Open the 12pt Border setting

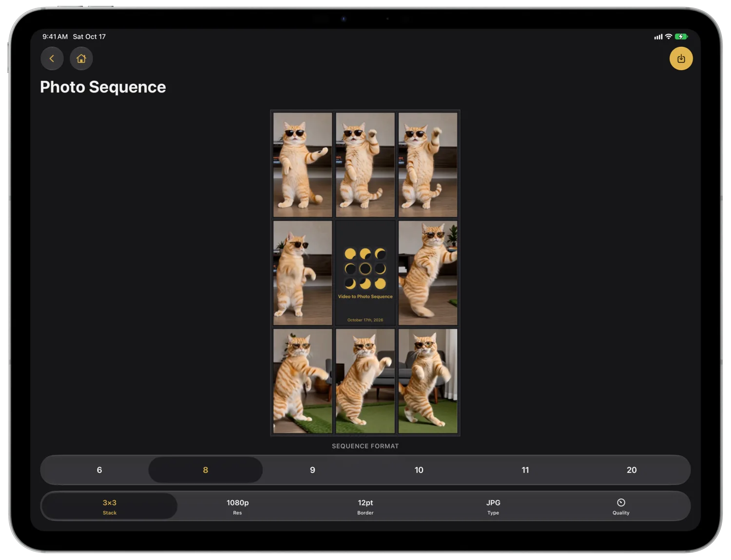pyautogui.click(x=365, y=506)
